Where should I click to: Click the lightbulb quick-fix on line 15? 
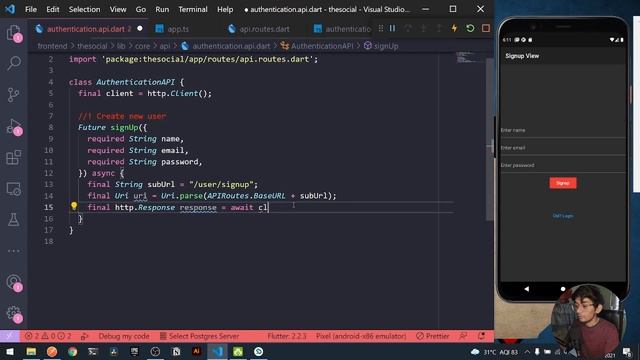click(74, 206)
